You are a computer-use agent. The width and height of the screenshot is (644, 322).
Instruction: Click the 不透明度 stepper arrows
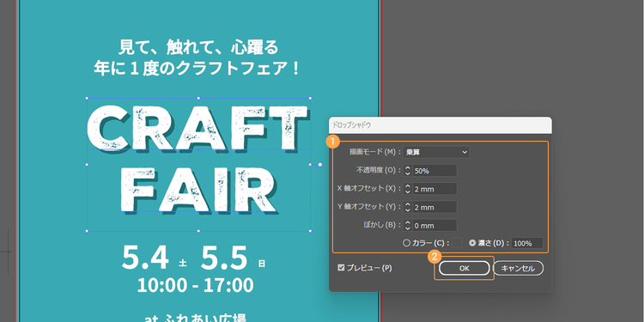pos(407,171)
